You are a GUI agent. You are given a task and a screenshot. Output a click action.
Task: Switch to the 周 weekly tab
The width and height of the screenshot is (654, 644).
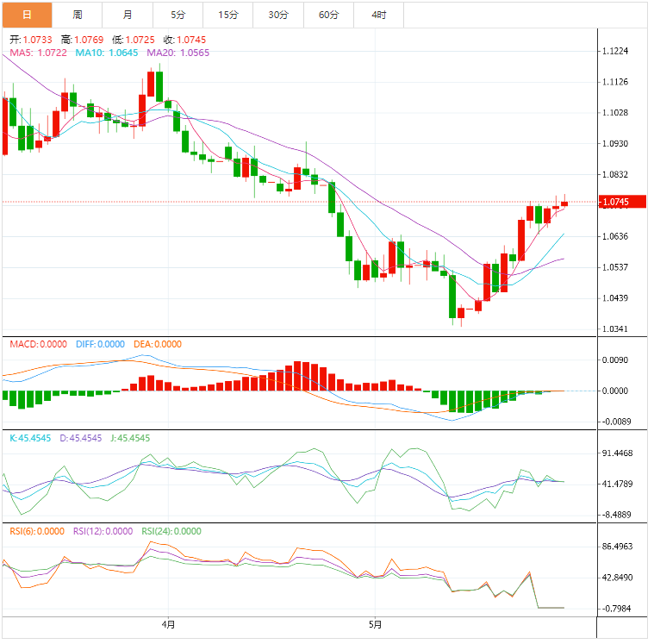point(78,15)
